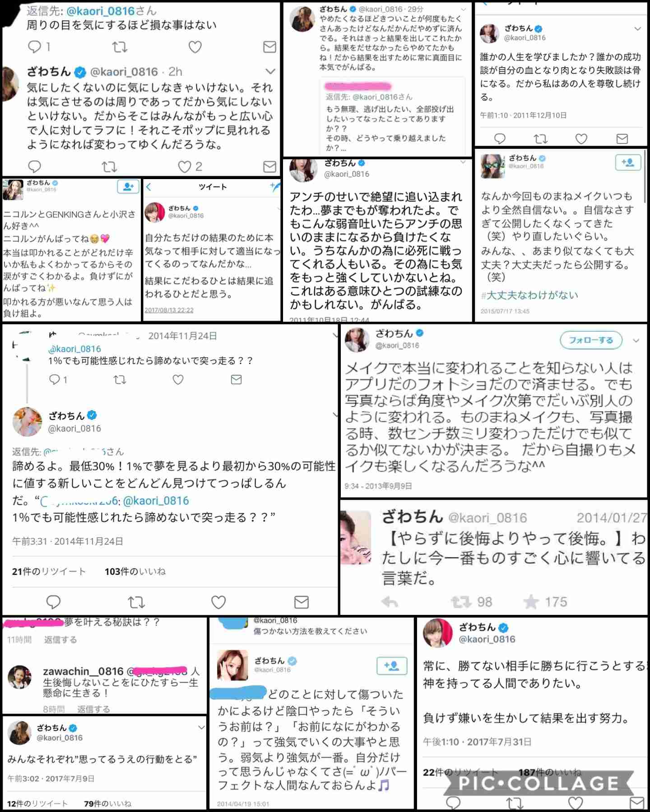Click the scrollbar beside the ものまねメイク tweet
Image resolution: width=650 pixels, height=812 pixels.
tap(645, 176)
